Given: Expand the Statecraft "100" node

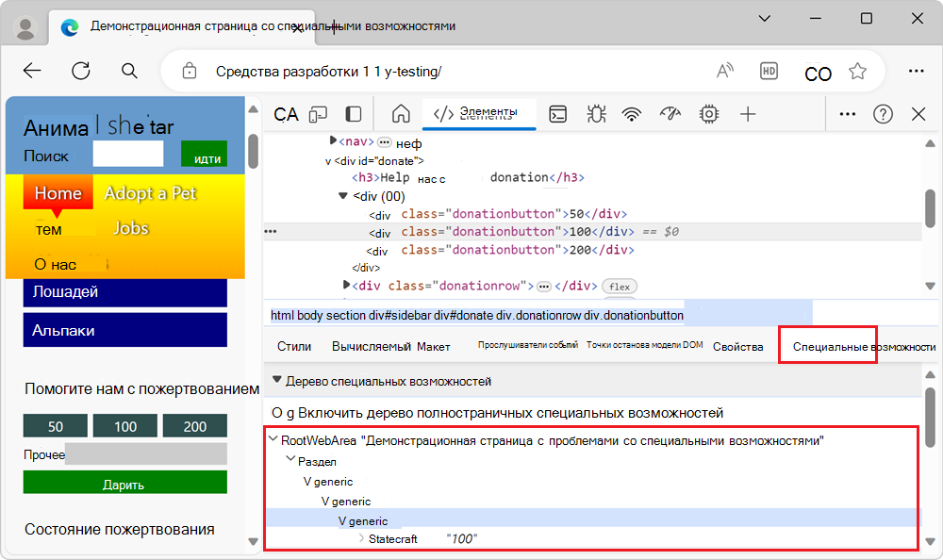Looking at the screenshot, I should pyautogui.click(x=361, y=538).
